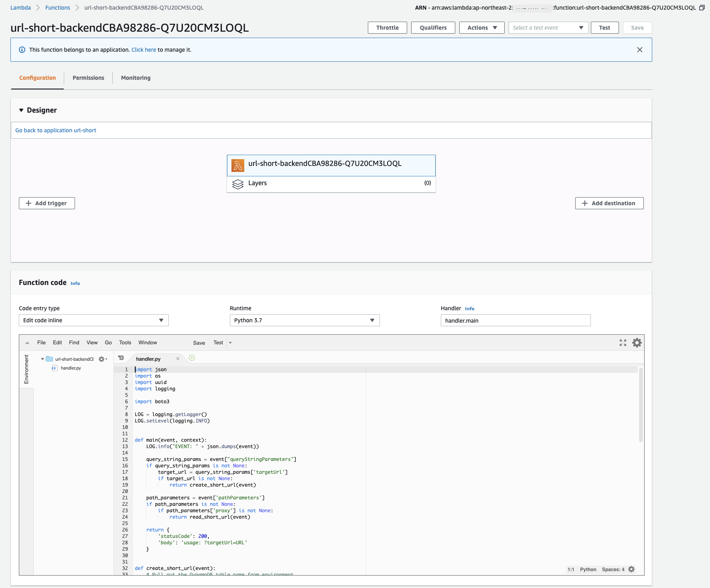The height and width of the screenshot is (588, 710).
Task: Open the Function code Info link
Action: point(75,283)
